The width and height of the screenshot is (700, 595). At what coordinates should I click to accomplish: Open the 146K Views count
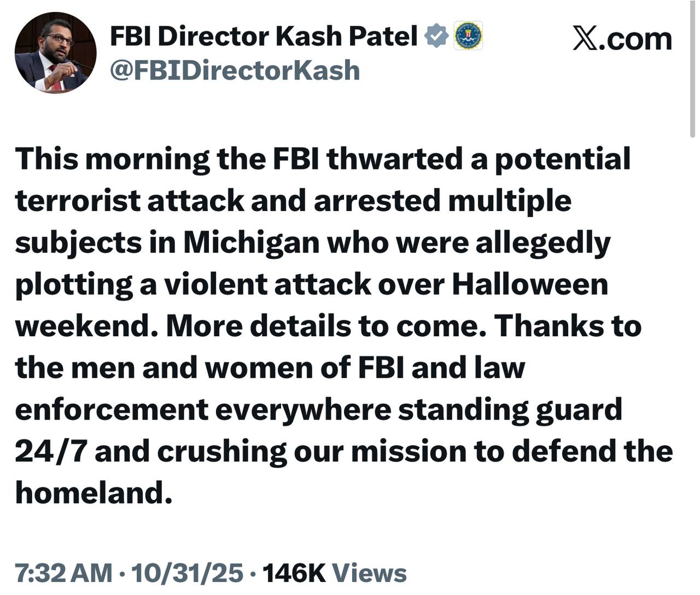[335, 573]
